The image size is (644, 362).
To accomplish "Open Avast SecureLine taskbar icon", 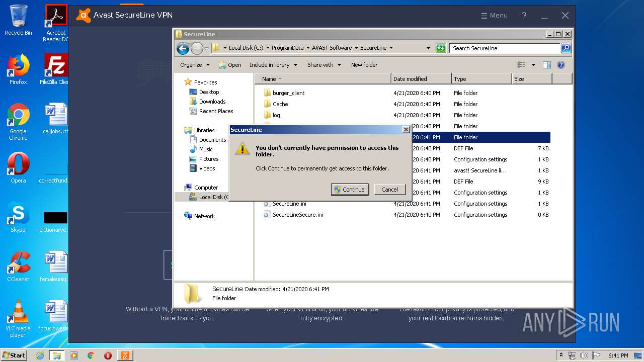I will (124, 355).
